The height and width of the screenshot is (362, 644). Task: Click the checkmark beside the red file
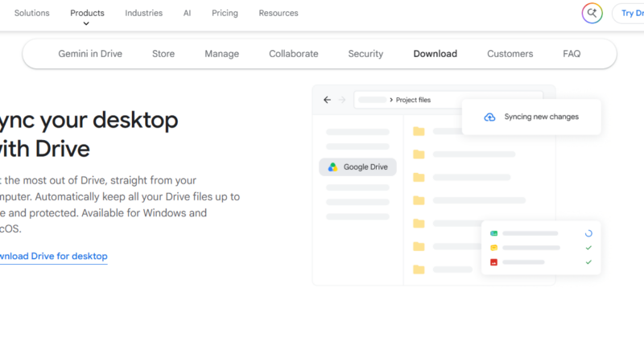[588, 262]
